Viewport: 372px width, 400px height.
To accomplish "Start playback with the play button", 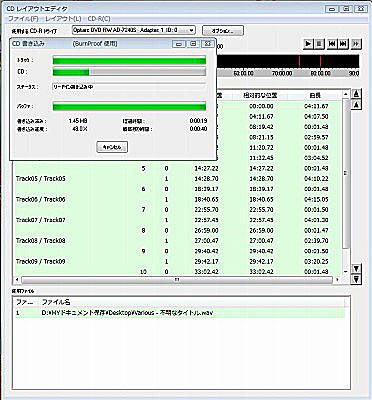I will click(308, 44).
